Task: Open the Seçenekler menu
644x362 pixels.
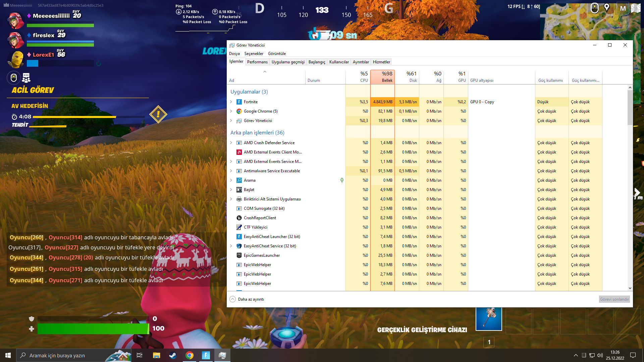Action: 254,54
